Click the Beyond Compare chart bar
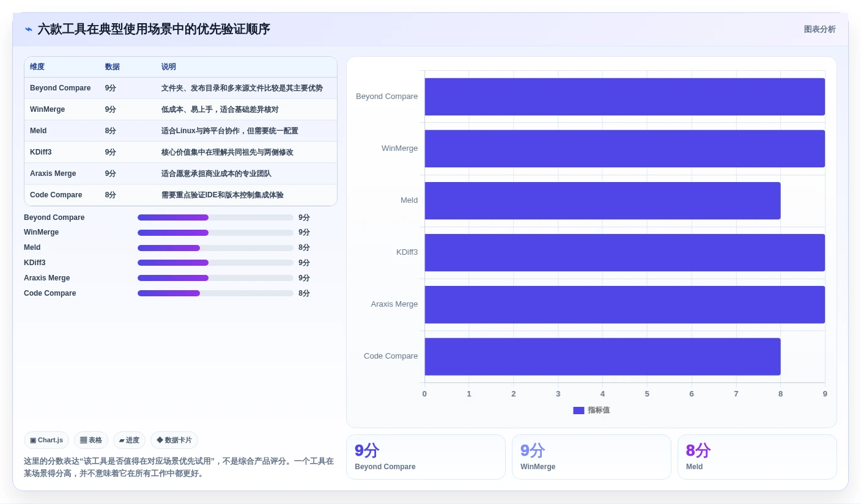 (624, 97)
